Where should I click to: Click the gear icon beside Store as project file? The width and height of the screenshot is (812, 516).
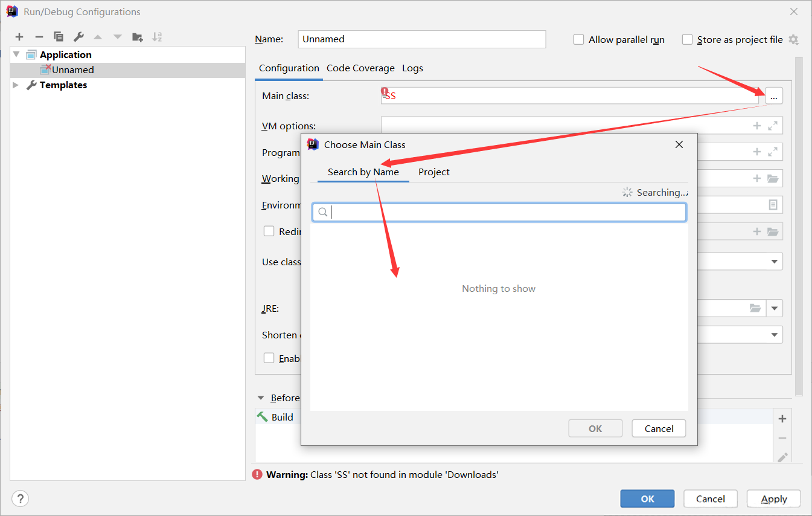(793, 40)
